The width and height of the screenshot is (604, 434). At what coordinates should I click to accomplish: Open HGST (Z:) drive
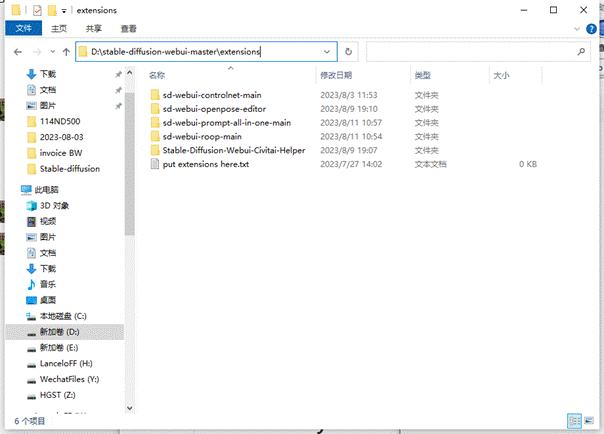(x=57, y=395)
